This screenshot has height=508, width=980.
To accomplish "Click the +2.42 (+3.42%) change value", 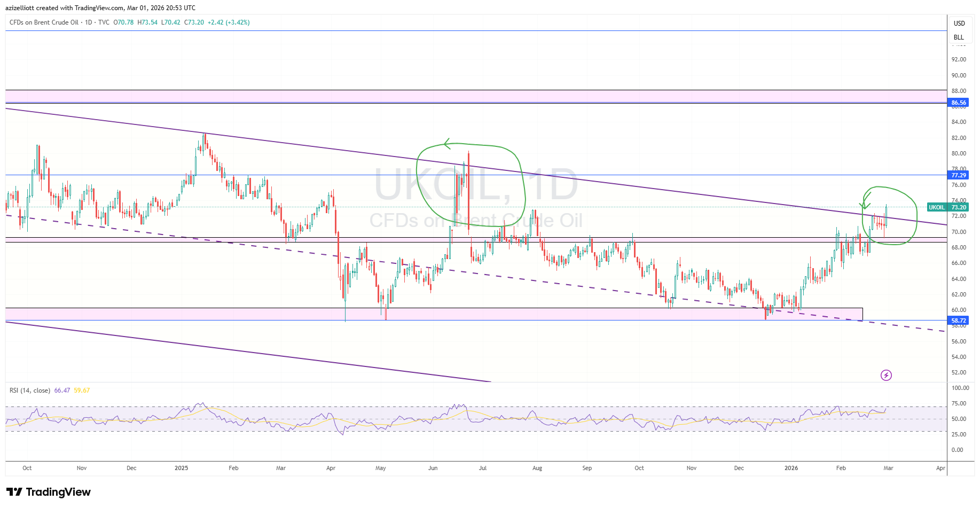I will click(x=229, y=22).
